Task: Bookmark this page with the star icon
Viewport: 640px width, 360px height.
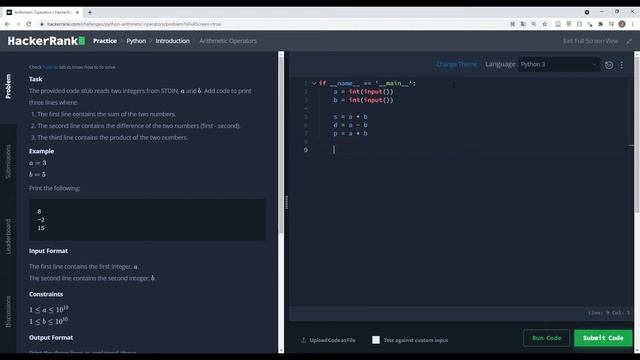Action: click(x=544, y=24)
